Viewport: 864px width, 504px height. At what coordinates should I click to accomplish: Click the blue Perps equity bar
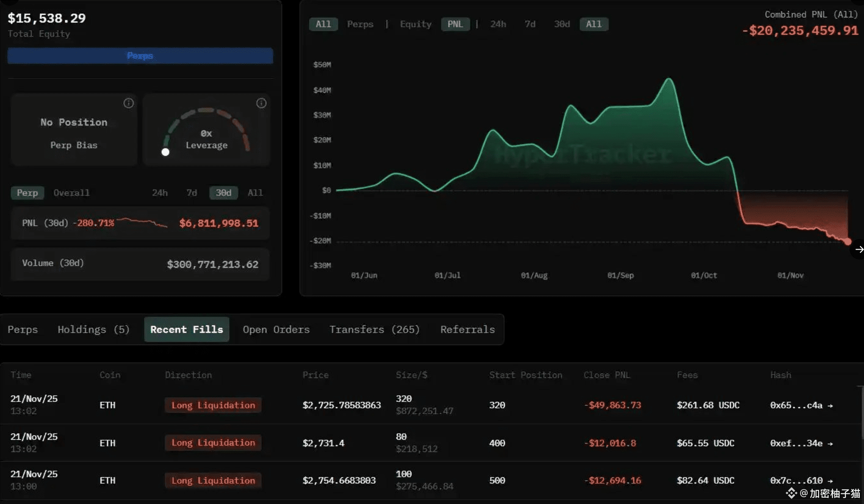(x=140, y=56)
